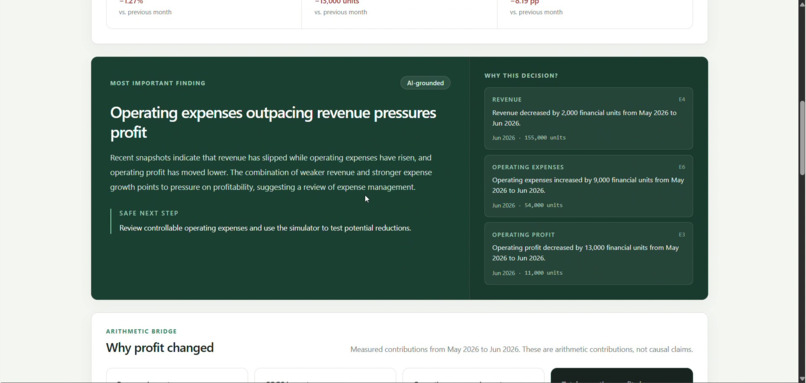
Task: Click the 'Operating expenses outpacing revenue' headline
Action: [273, 122]
